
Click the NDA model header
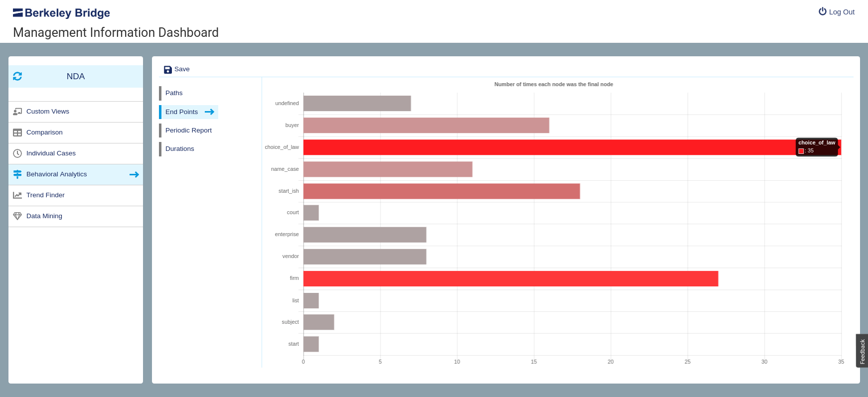76,76
